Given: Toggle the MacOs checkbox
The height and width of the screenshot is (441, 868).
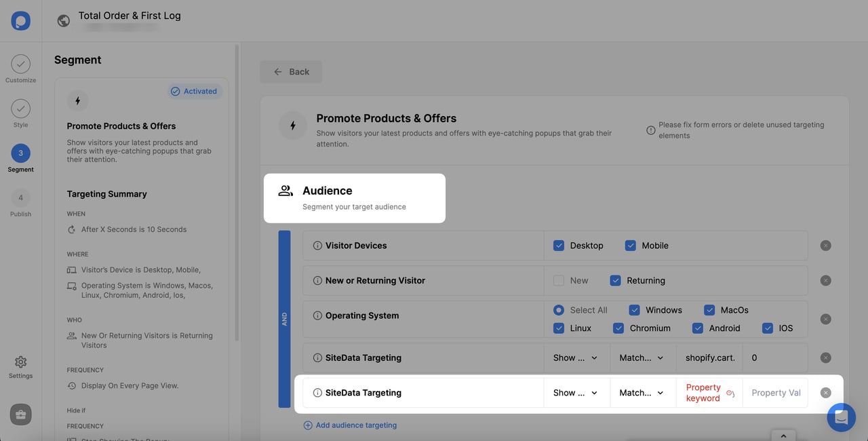Looking at the screenshot, I should pyautogui.click(x=709, y=310).
